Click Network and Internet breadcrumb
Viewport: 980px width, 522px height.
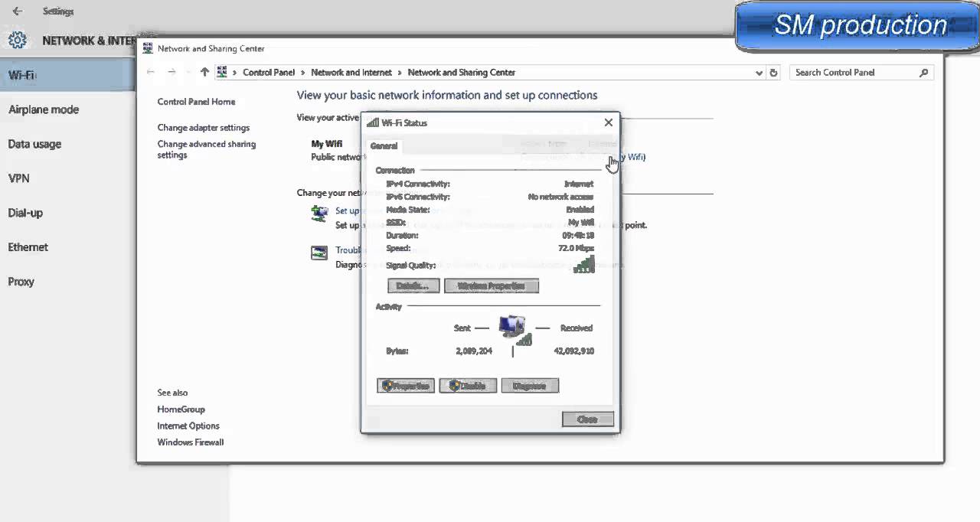(x=351, y=72)
